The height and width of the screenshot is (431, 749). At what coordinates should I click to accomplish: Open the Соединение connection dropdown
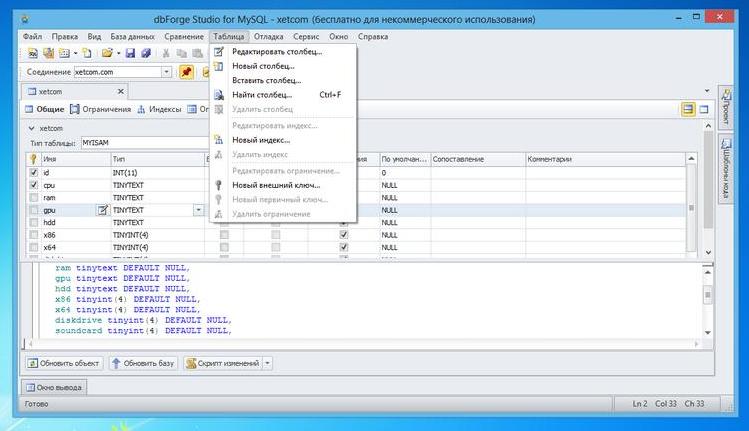pos(166,72)
